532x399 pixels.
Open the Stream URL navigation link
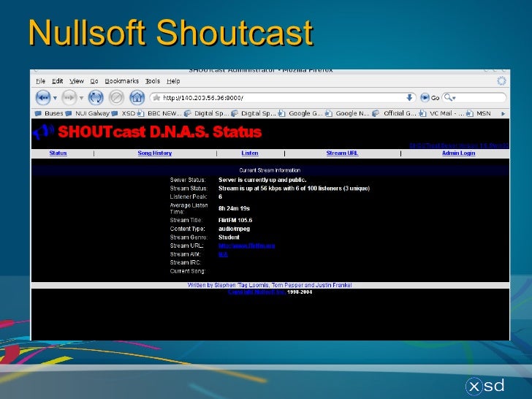[342, 153]
